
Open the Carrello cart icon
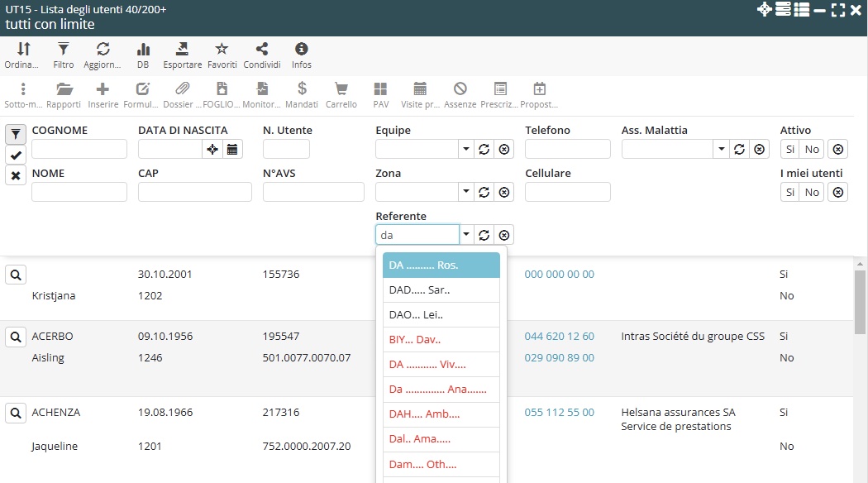click(x=341, y=89)
